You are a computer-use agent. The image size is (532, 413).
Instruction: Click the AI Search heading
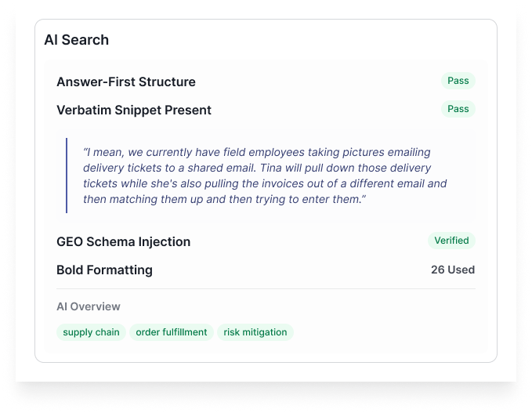(76, 40)
